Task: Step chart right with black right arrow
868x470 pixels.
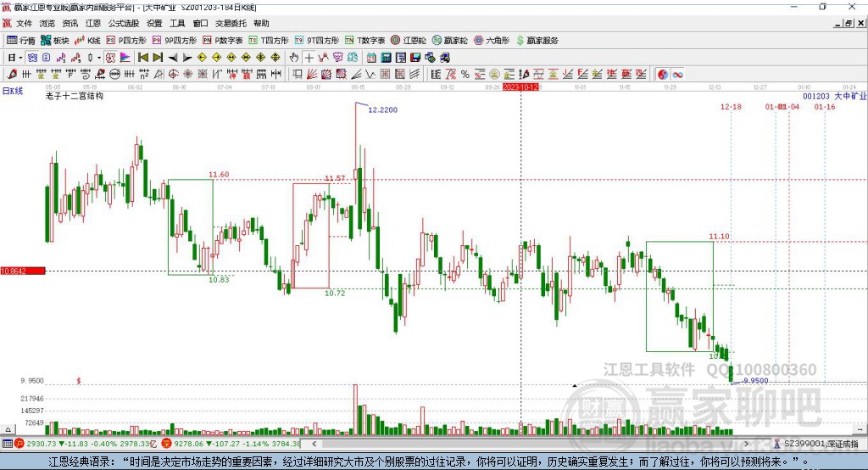Action: pos(187,58)
